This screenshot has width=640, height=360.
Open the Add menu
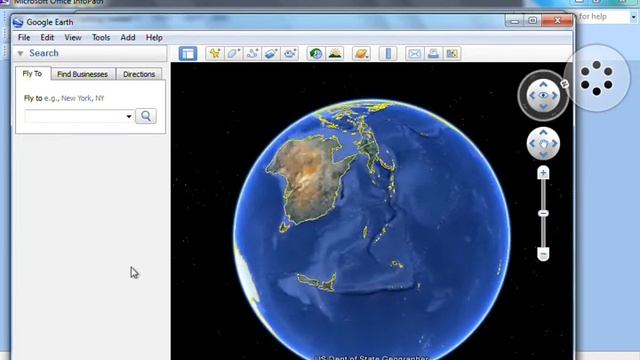(x=128, y=38)
